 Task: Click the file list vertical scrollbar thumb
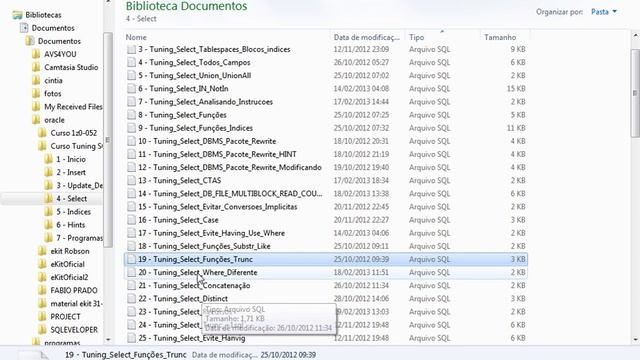636,93
